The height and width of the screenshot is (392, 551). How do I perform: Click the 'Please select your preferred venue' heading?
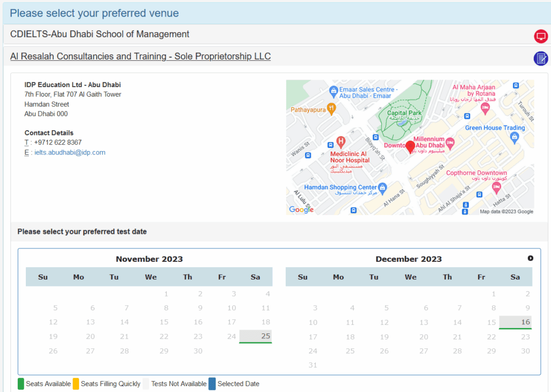tap(94, 13)
